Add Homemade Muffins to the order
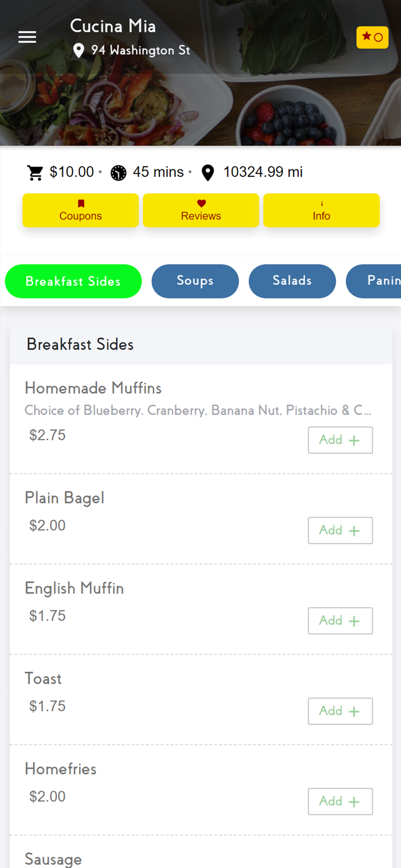401x868 pixels. coord(340,440)
